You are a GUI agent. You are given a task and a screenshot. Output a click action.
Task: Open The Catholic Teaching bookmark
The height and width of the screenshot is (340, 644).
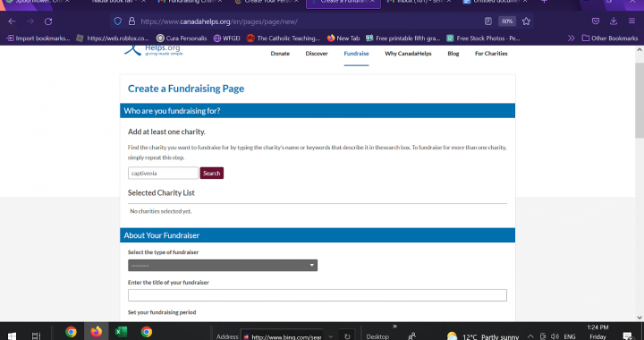[x=283, y=38]
